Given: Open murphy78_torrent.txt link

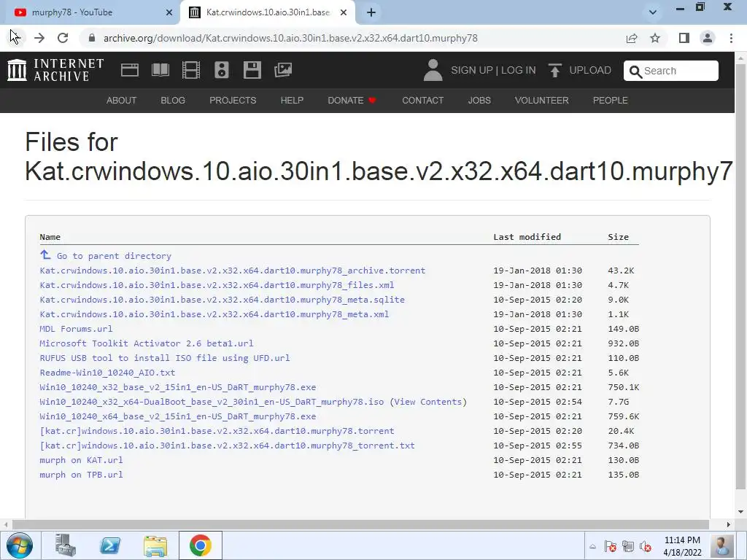Looking at the screenshot, I should tap(228, 446).
